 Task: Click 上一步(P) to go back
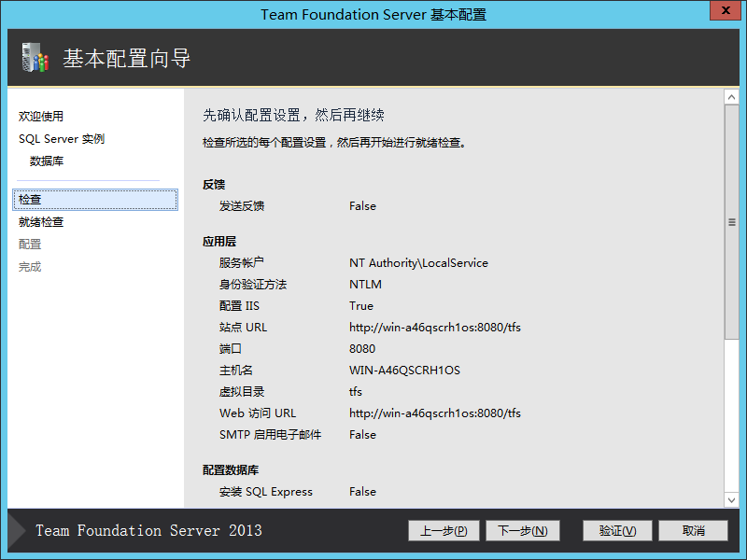[444, 530]
